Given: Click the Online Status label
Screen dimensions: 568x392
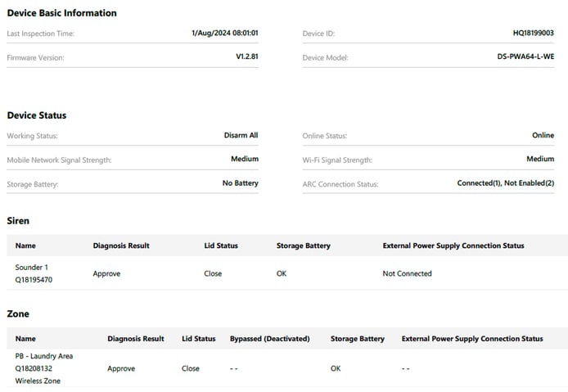Looking at the screenshot, I should [325, 136].
